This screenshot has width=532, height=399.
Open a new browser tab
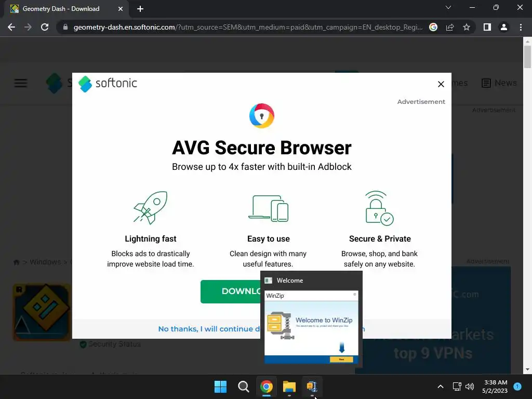tap(140, 9)
